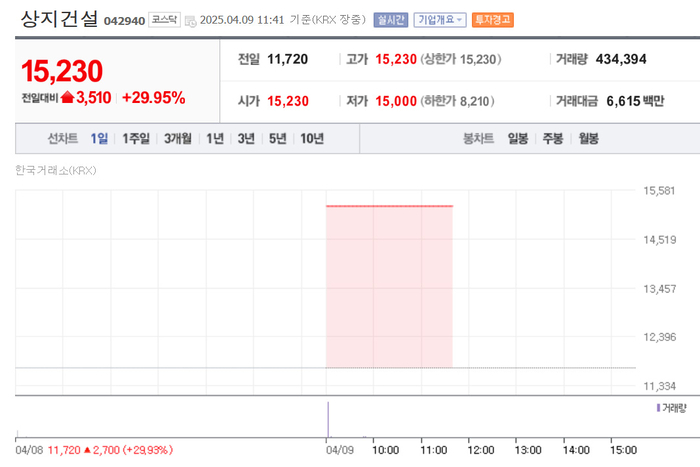This screenshot has height=467, width=700.
Task: Click the 저가 value 15,000
Action: [x=396, y=101]
